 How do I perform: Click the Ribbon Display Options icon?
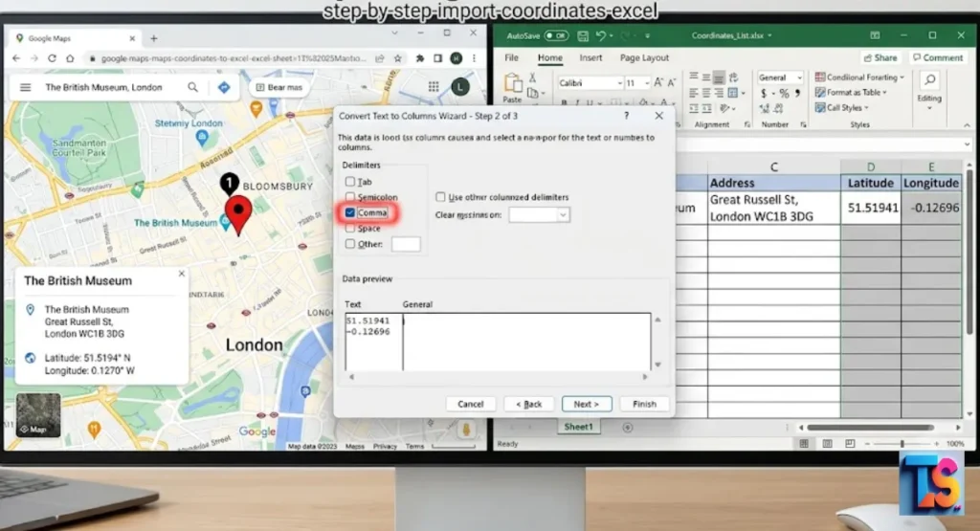click(875, 35)
